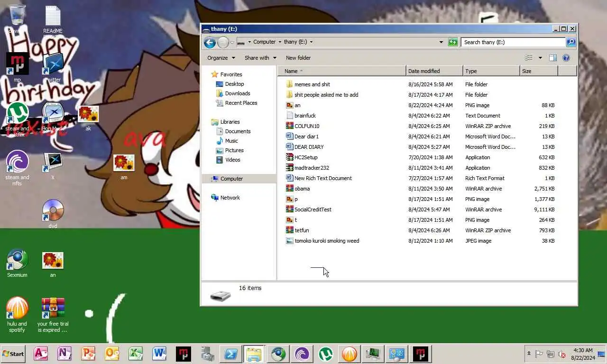Open the address bar history dropdown
The height and width of the screenshot is (364, 607).
441,42
